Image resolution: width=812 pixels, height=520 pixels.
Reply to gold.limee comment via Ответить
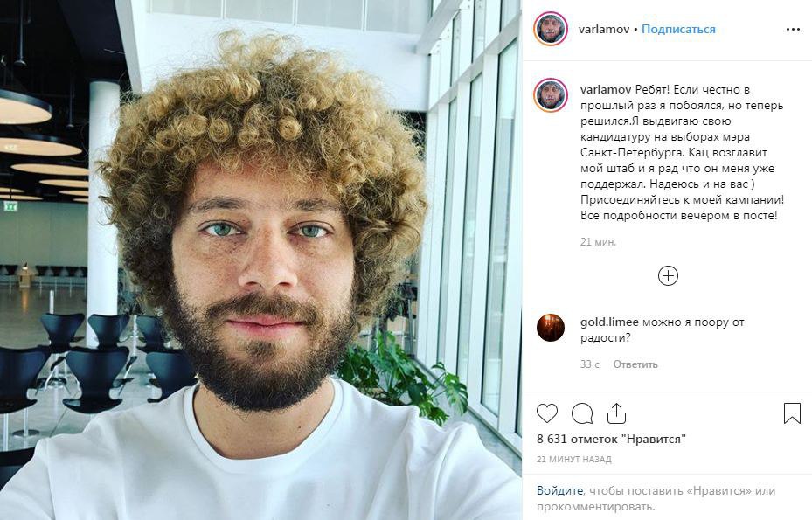click(x=635, y=364)
